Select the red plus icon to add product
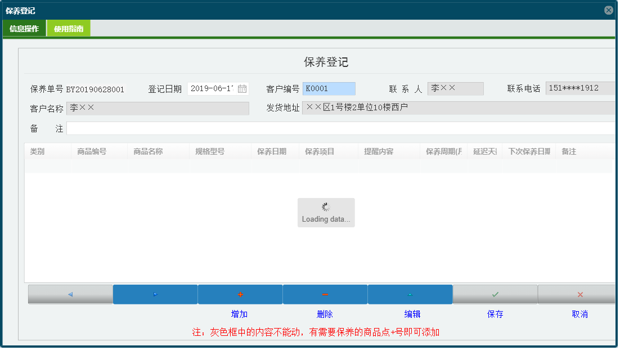This screenshot has height=364, width=638. pyautogui.click(x=240, y=294)
